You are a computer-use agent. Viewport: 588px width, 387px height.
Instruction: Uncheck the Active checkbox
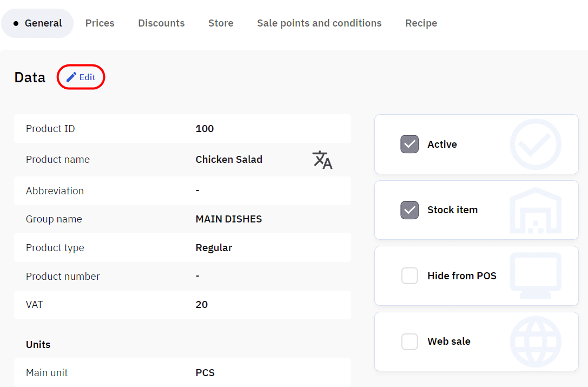(409, 145)
